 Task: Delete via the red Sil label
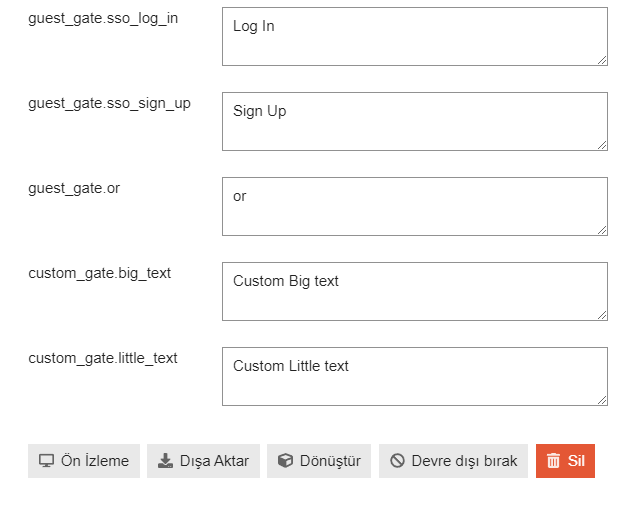(x=576, y=461)
